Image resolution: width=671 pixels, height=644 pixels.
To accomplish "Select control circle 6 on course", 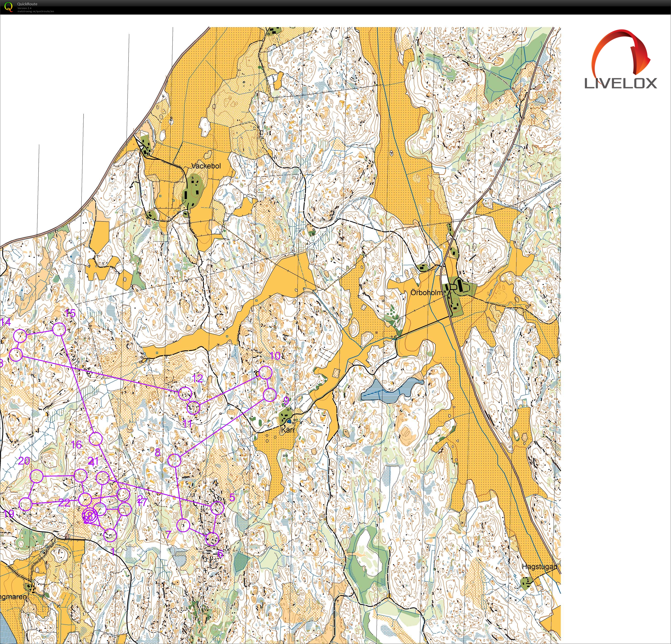I will click(x=212, y=539).
